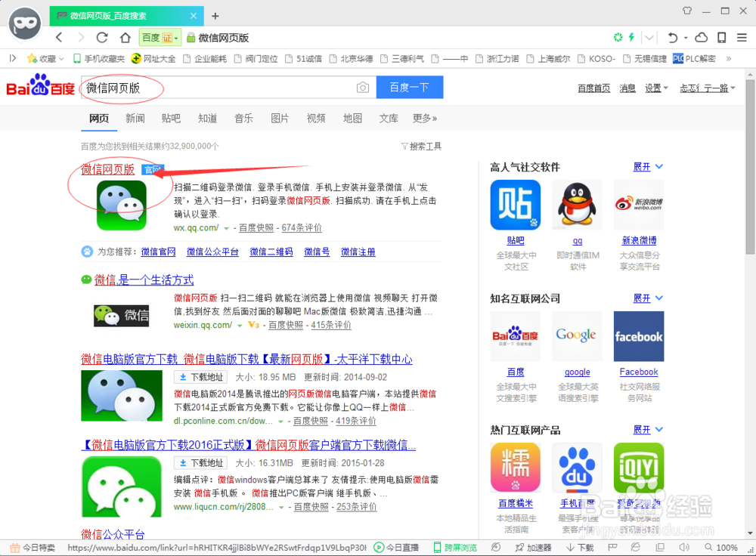
Task: Expand the 热门互联网产品 section
Action: click(648, 430)
